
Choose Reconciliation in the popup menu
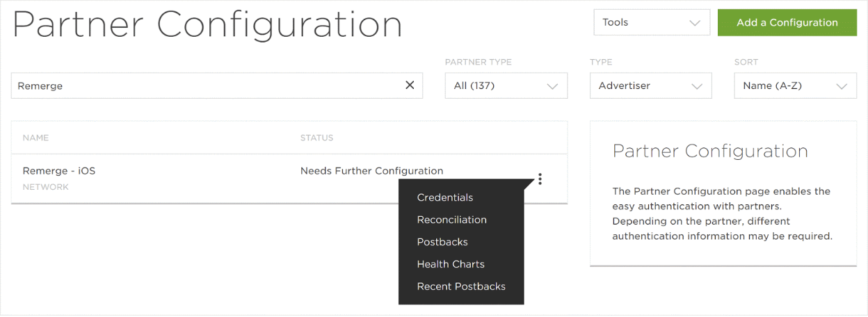pos(452,220)
